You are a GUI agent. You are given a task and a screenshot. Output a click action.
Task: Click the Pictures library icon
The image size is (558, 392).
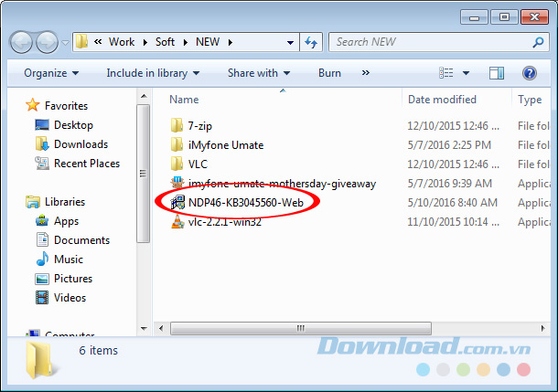coord(42,279)
